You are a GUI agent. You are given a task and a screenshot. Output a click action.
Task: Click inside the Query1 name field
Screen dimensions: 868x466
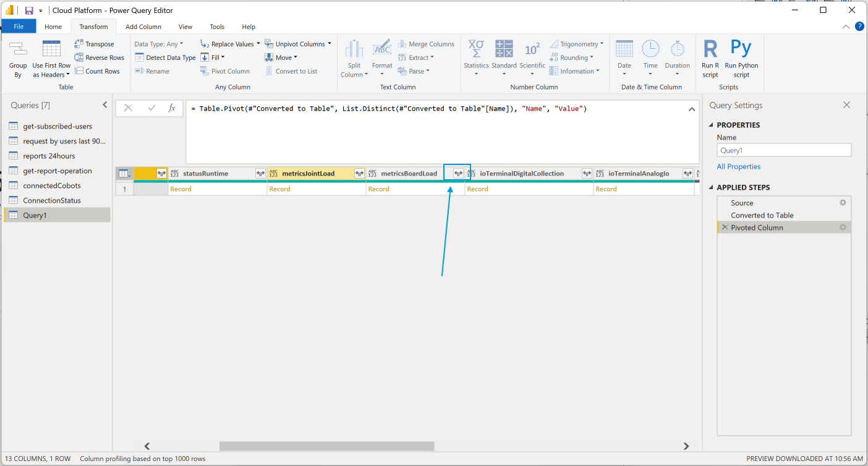[x=783, y=150]
